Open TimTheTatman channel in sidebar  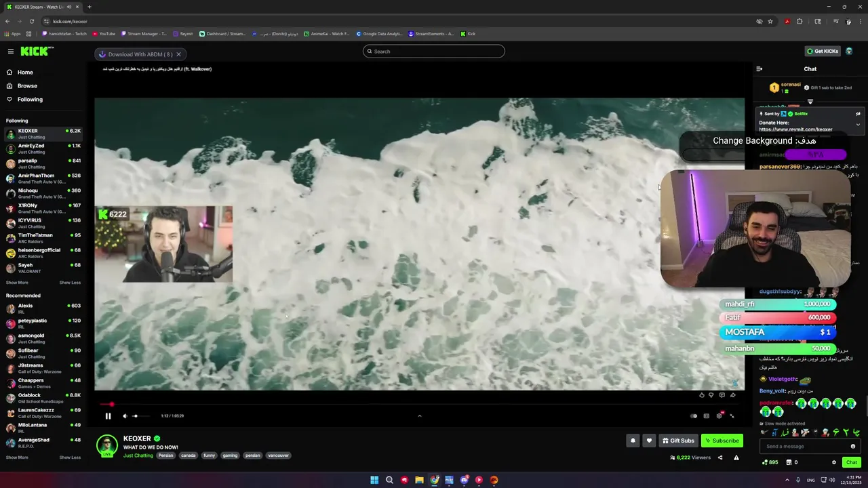pos(43,238)
